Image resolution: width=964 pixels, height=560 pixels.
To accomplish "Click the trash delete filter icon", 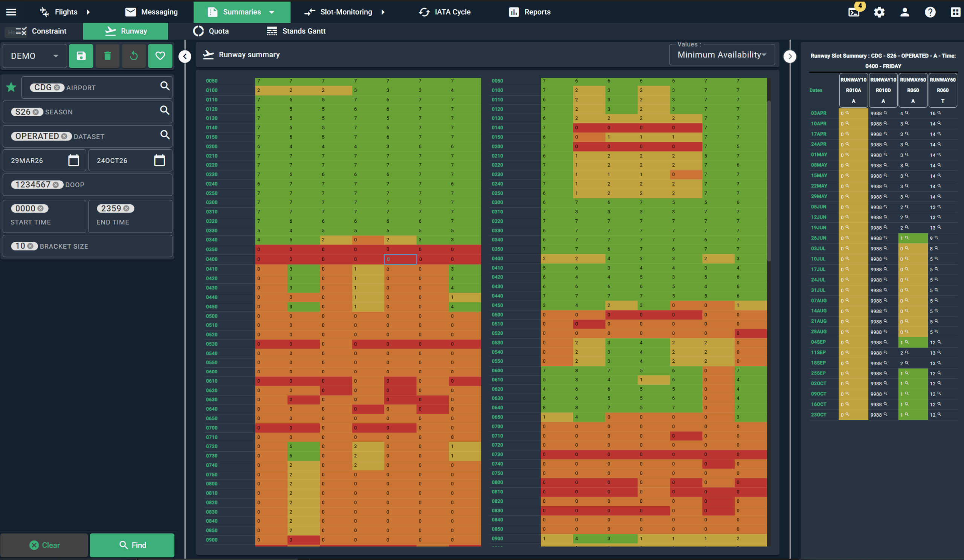I will click(107, 56).
